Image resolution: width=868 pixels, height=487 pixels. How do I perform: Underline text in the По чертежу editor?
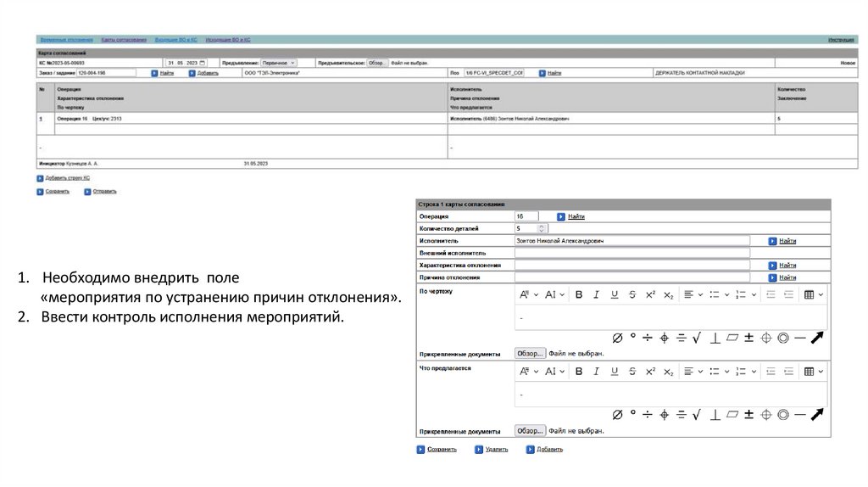tap(615, 294)
